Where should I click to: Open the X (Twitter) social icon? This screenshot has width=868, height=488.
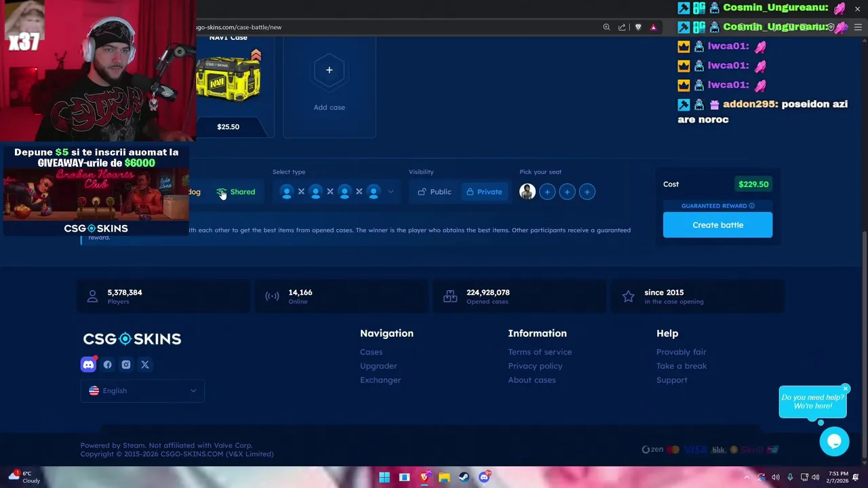[145, 365]
